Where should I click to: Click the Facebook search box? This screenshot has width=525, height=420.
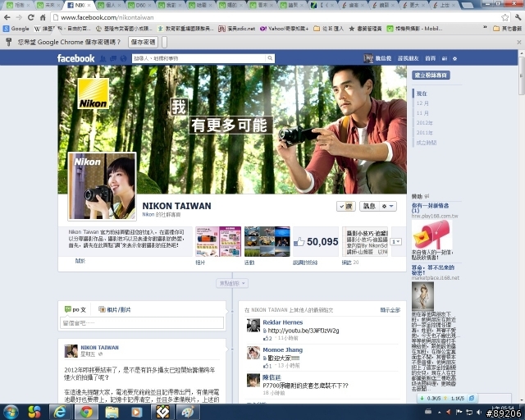[199, 58]
